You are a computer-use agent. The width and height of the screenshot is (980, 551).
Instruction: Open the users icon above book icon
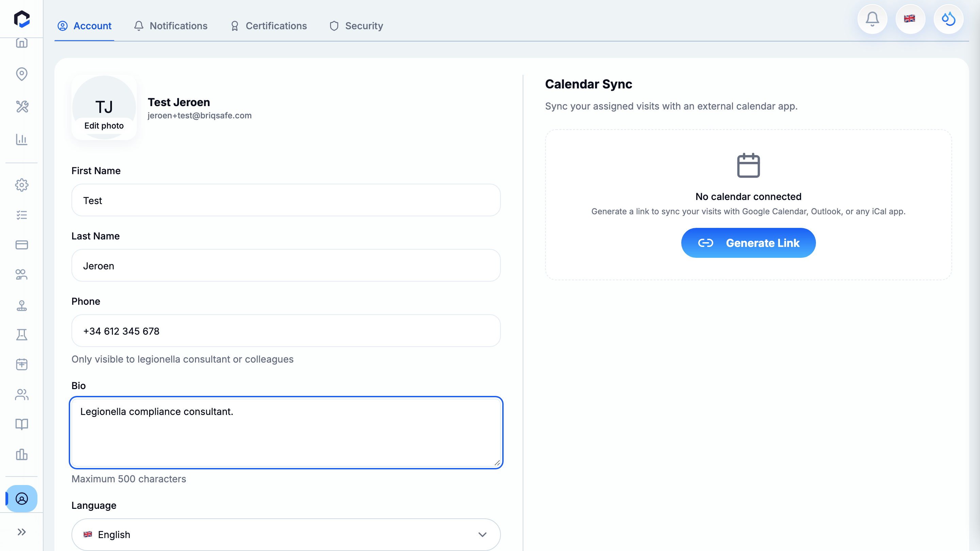[22, 394]
